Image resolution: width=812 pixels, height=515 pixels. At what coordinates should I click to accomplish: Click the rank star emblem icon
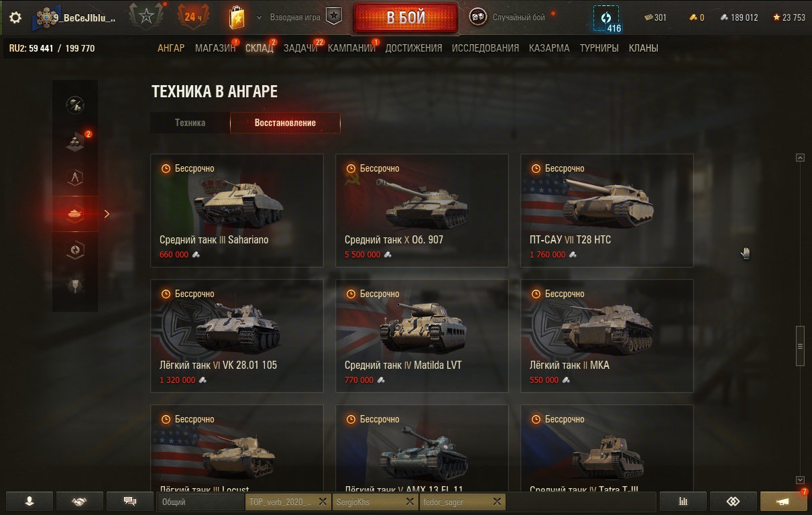[146, 17]
